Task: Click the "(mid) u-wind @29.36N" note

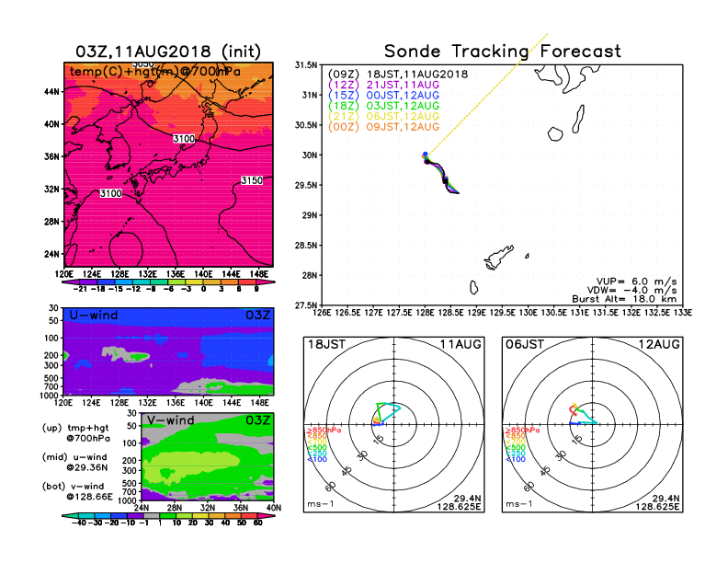Action: point(75,462)
